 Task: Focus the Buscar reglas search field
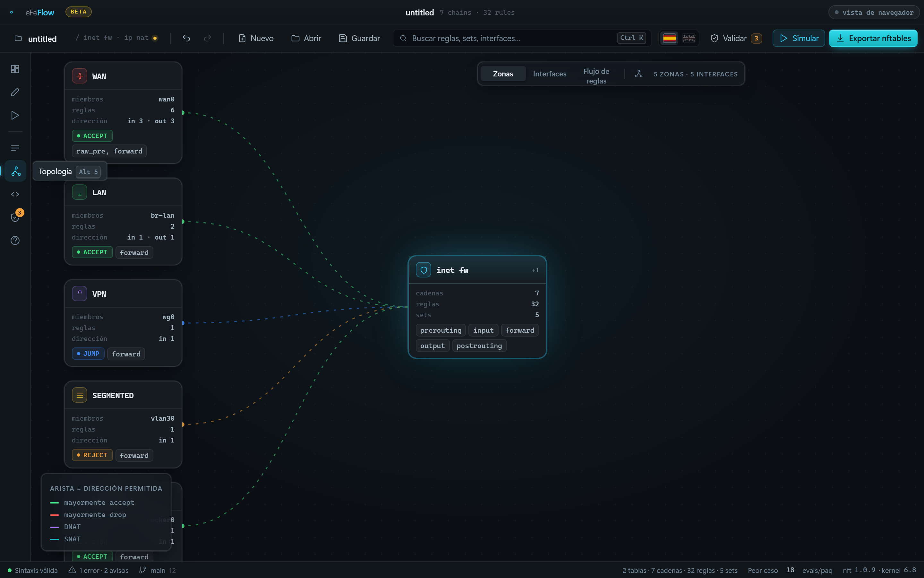(522, 38)
